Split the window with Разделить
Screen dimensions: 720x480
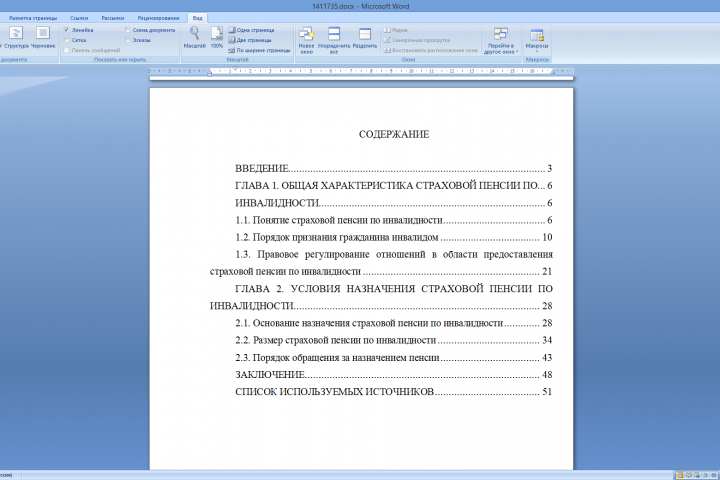[365, 37]
